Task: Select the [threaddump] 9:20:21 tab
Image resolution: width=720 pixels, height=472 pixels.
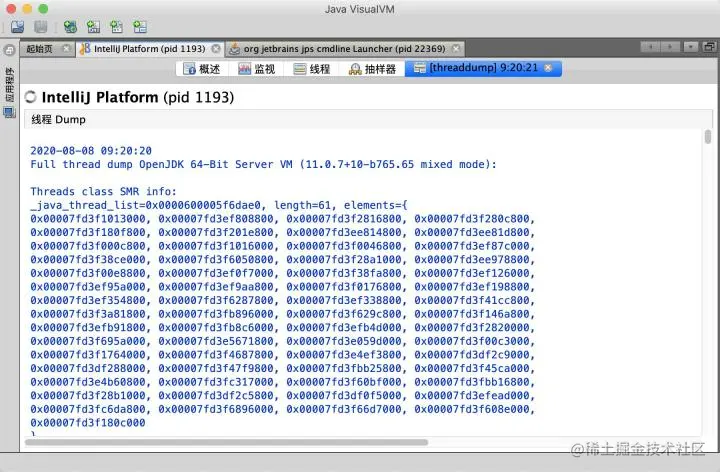Action: 484,68
